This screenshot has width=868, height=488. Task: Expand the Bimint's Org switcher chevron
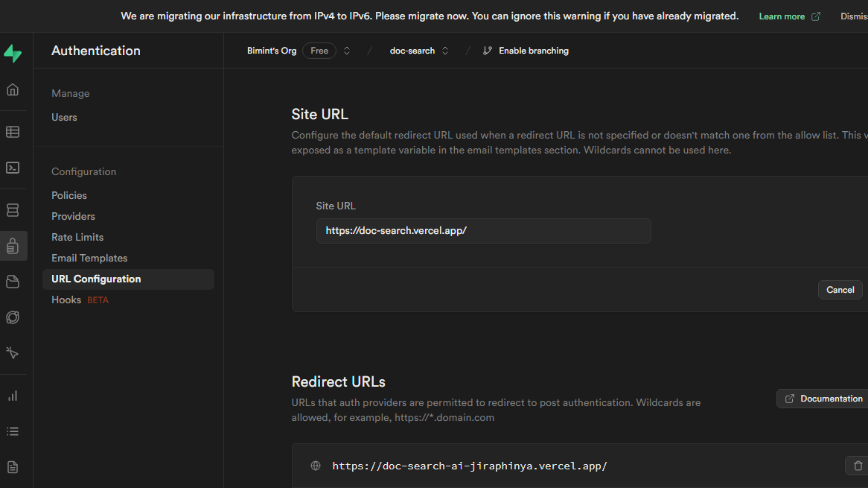click(347, 51)
